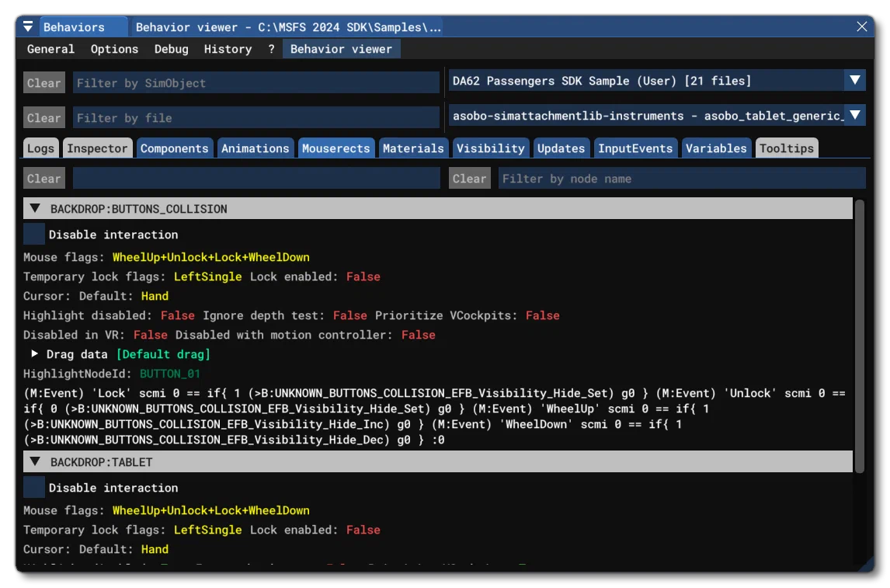The image size is (890, 588).
Task: Switch to the Logs tab
Action: click(41, 148)
